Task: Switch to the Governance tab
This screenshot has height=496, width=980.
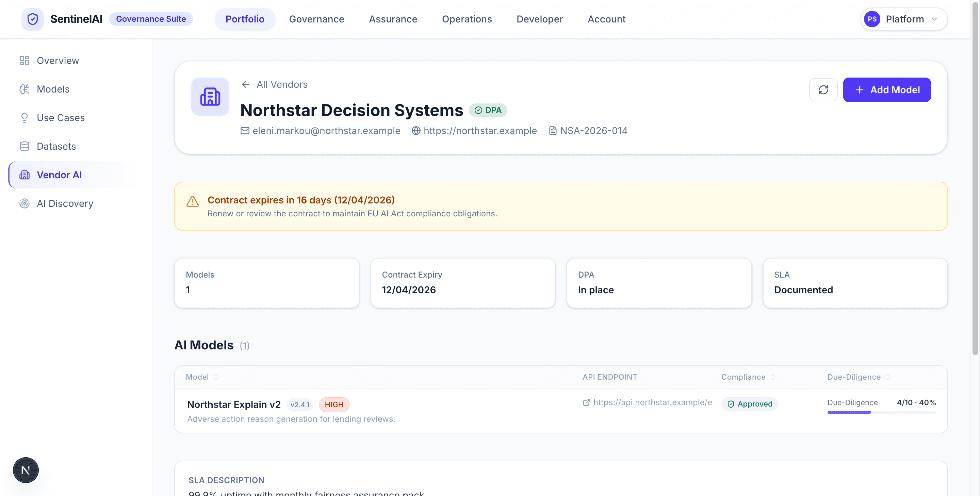Action: point(316,19)
